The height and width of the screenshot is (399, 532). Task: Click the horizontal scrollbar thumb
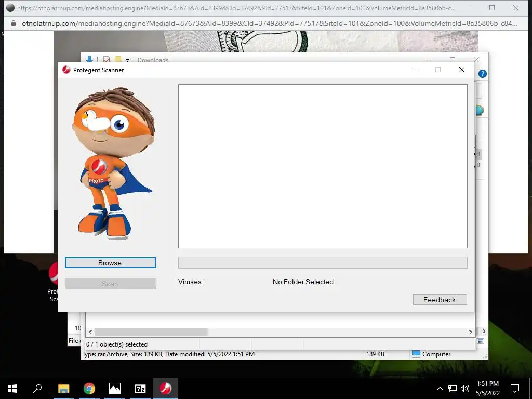[151, 332]
